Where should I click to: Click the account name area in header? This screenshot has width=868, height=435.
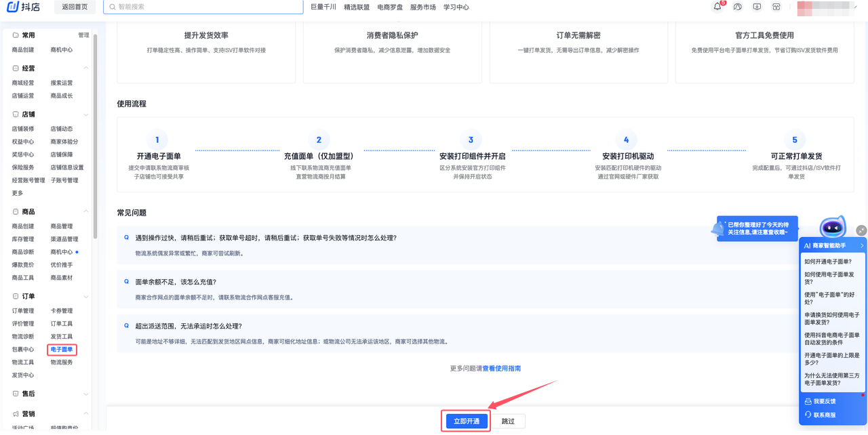tap(825, 7)
